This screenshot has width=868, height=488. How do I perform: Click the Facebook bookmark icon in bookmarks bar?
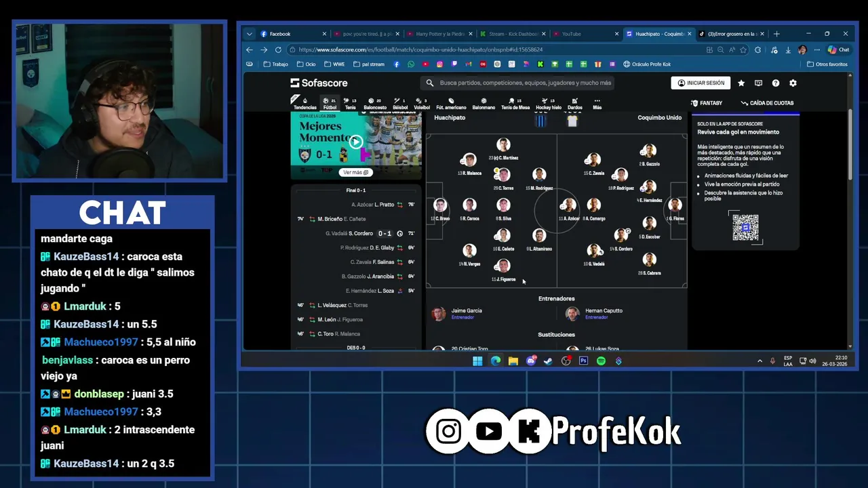click(x=397, y=64)
